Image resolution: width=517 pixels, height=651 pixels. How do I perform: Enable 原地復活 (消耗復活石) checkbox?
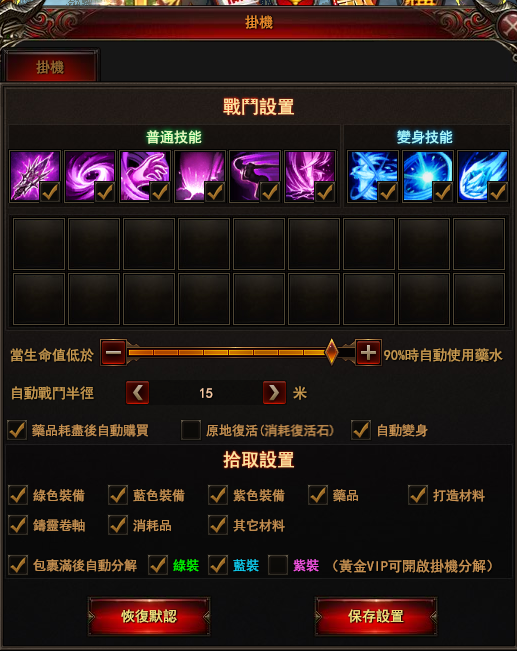coord(191,430)
